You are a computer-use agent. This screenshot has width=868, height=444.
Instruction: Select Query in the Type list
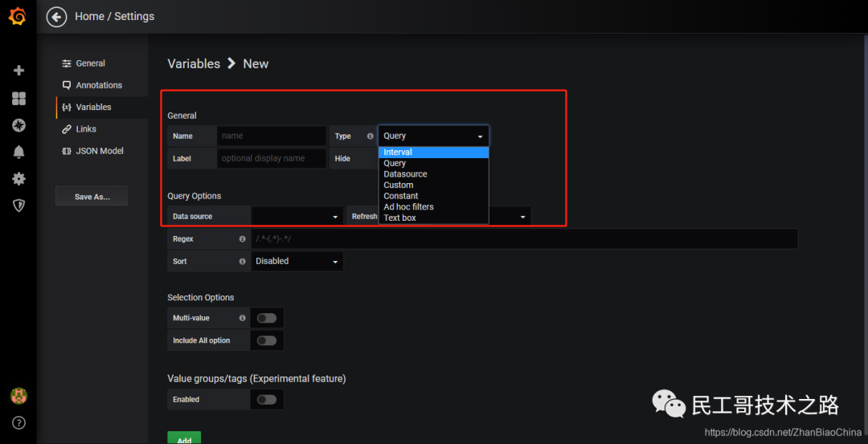tap(433, 163)
